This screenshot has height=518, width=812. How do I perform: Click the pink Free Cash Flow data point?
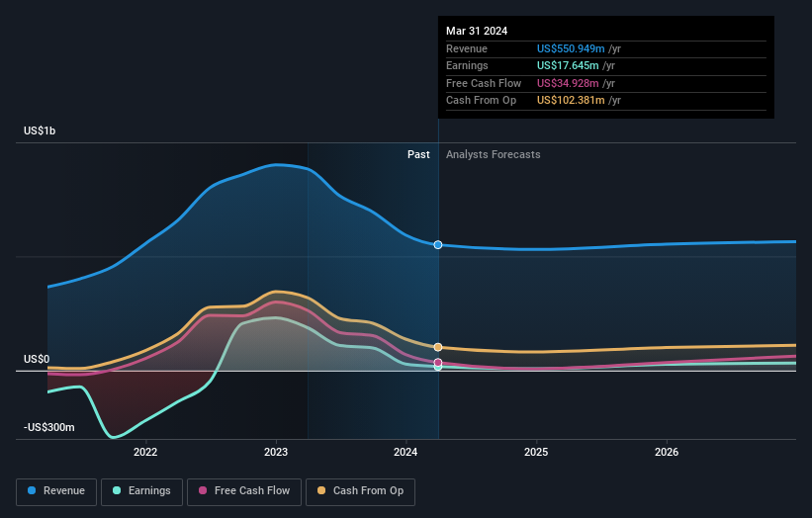[438, 363]
